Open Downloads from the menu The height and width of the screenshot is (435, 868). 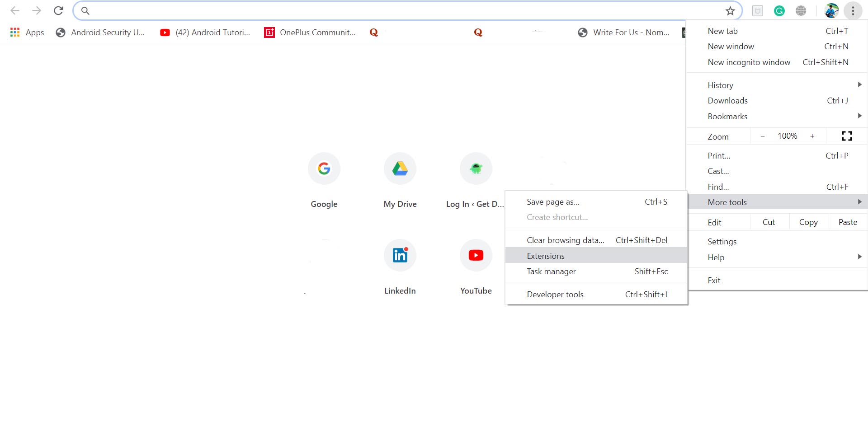777,101
